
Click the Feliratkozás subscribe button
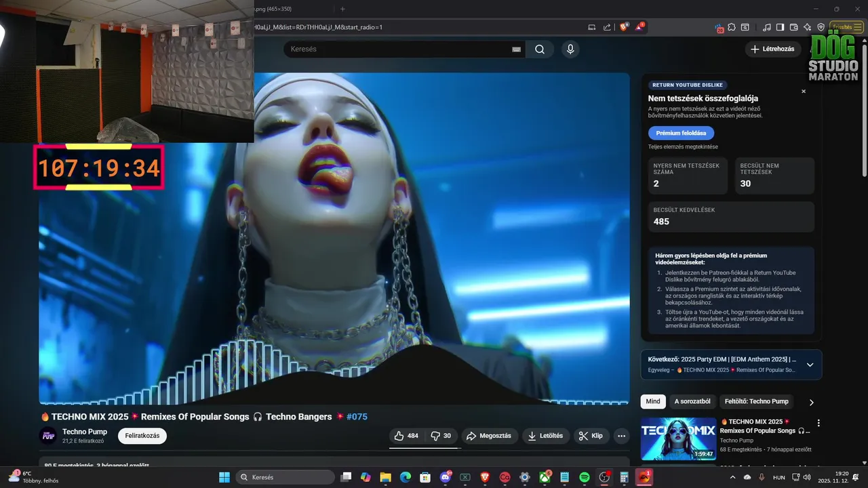142,436
